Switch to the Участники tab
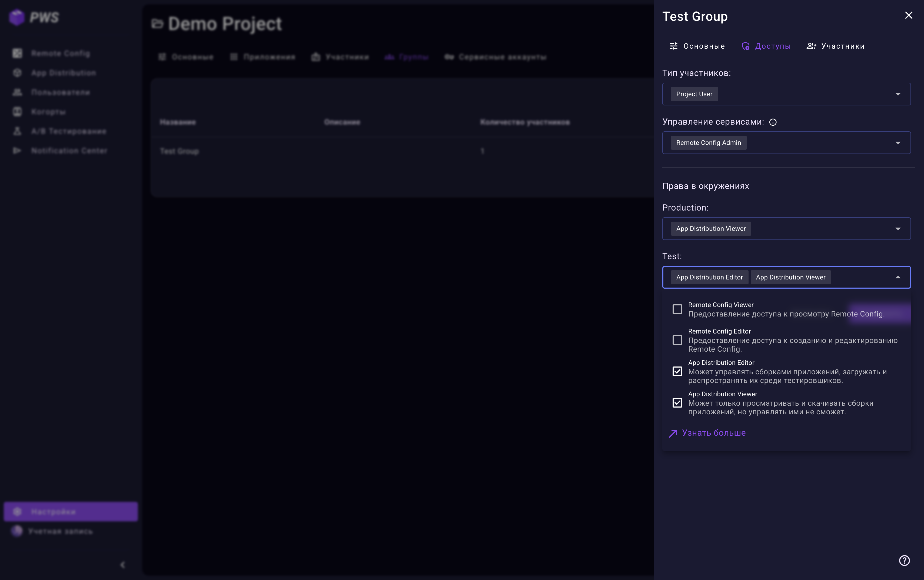 click(x=843, y=46)
